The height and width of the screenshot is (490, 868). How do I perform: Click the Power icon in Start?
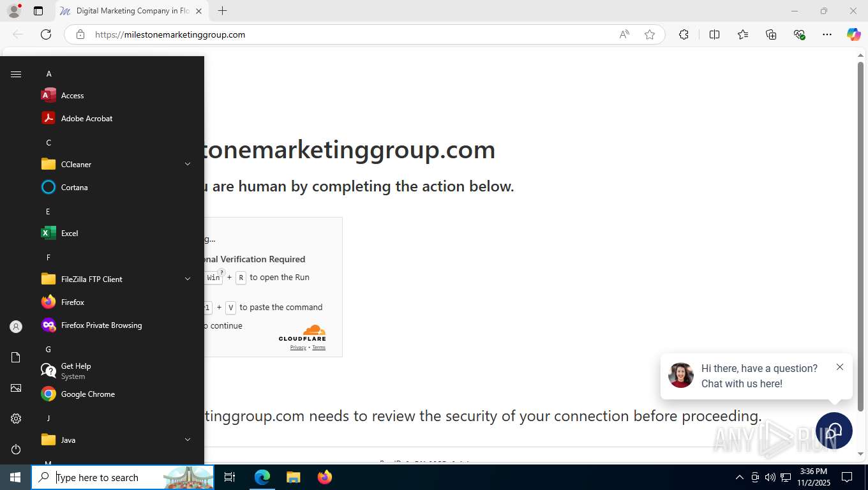click(x=16, y=449)
